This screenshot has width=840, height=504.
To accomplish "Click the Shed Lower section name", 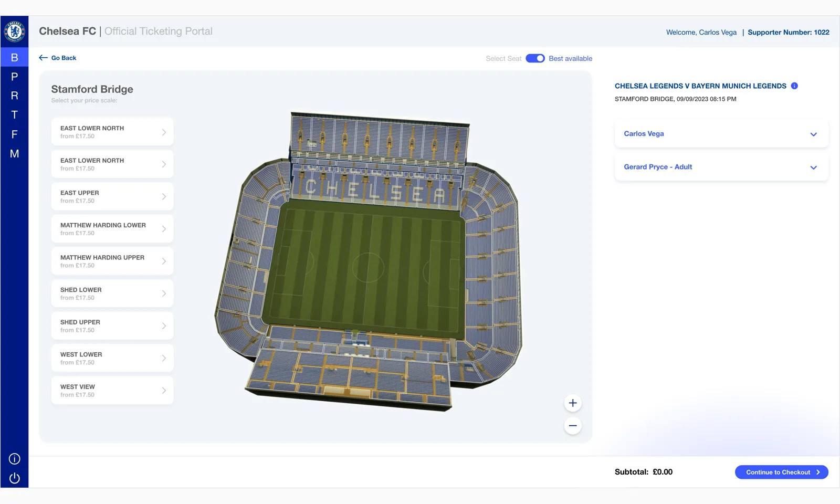I will [81, 290].
